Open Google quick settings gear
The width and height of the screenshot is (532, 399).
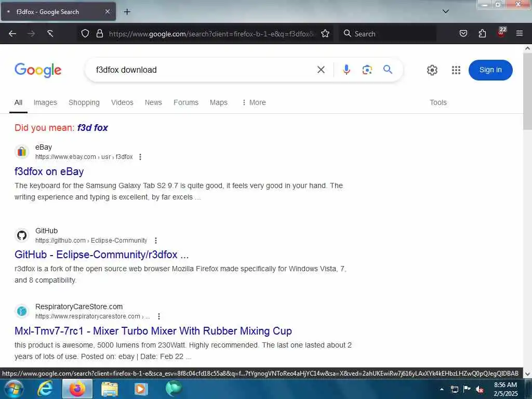coord(432,70)
